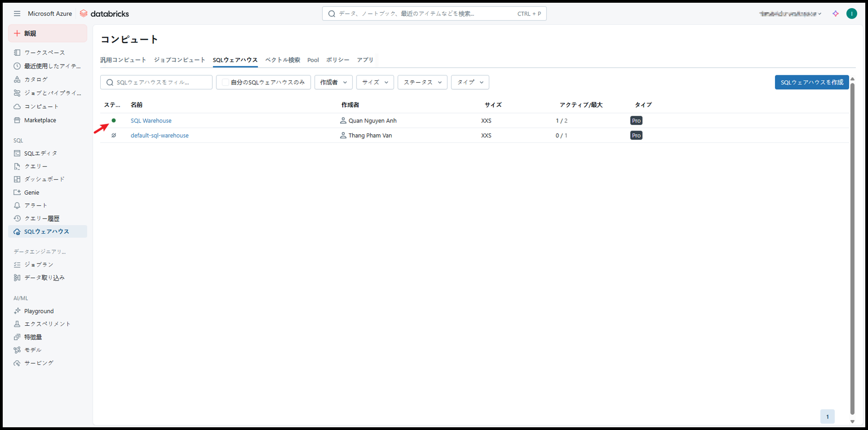This screenshot has width=868, height=430.
Task: Switch to the ベクトル検索 tab
Action: tap(283, 60)
